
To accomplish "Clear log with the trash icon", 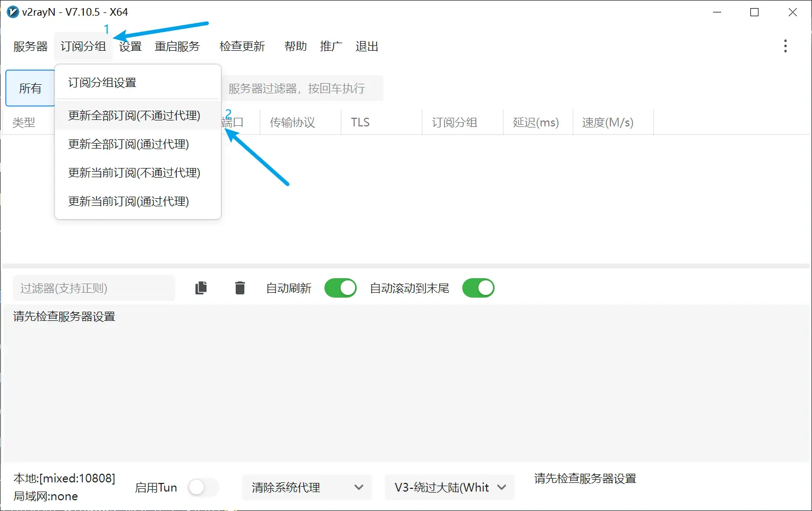I will 240,288.
